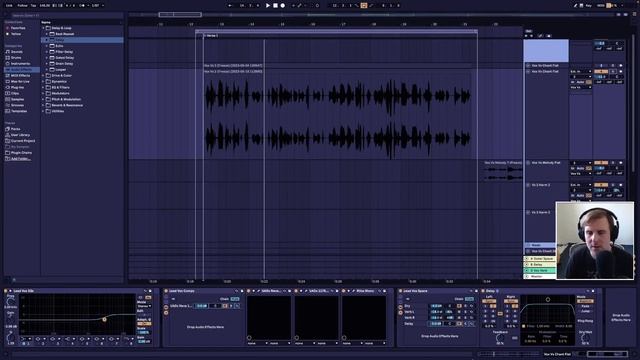The height and width of the screenshot is (360, 640).
Task: Select Grooves category in browser
Action: click(18, 105)
